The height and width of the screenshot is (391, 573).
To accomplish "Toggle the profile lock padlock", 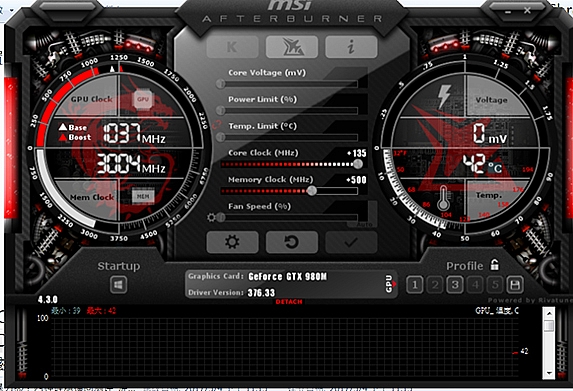I will (494, 265).
